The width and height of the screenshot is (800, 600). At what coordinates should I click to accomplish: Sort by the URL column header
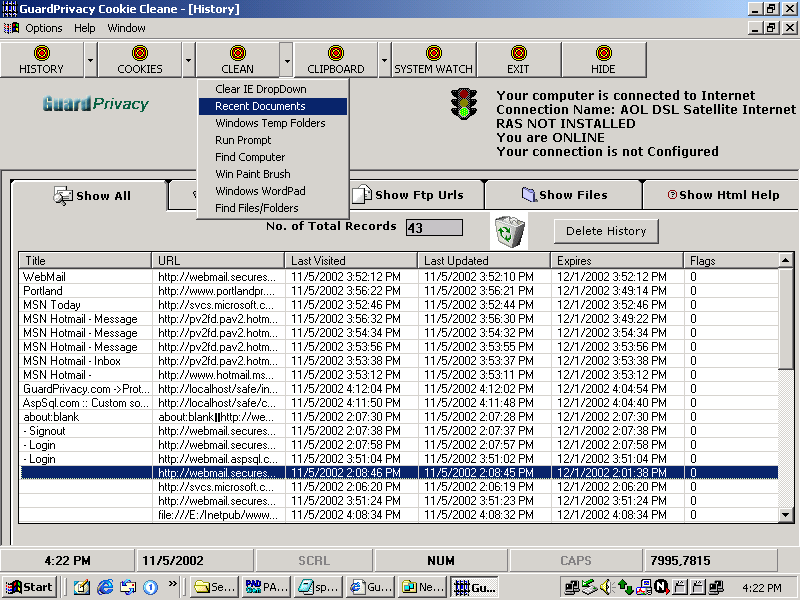point(218,261)
